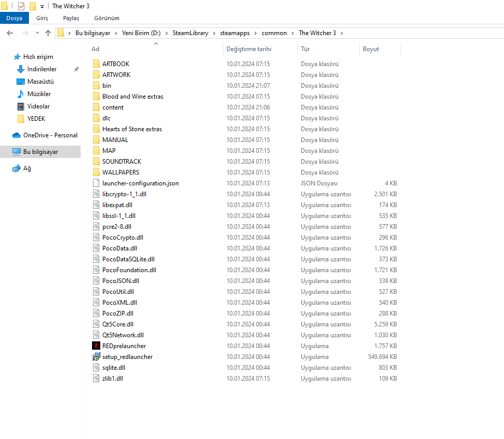Viewport: 504px width, 439px height.
Task: Expand chevron after Bu bilgisayar breadcrumb
Action: point(116,33)
